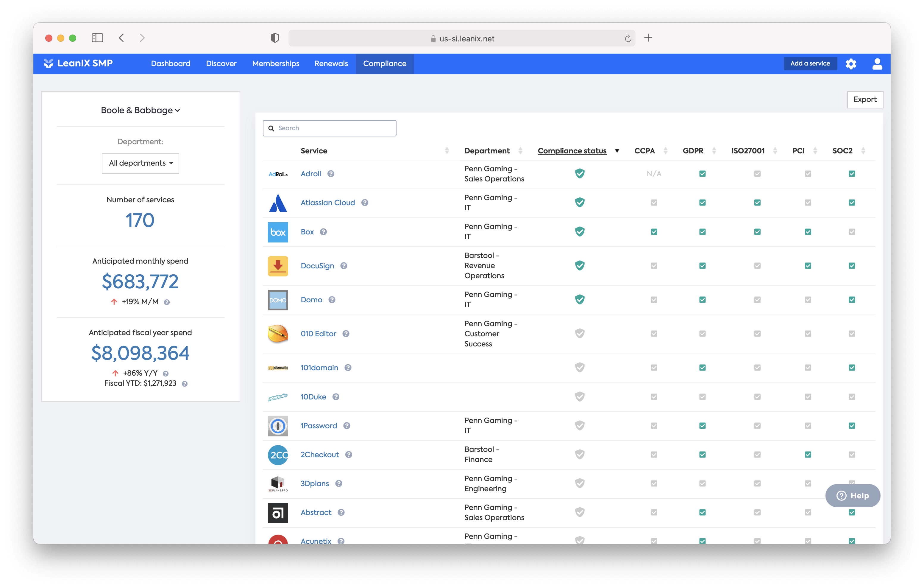
Task: Open the Memberships tab
Action: click(276, 64)
